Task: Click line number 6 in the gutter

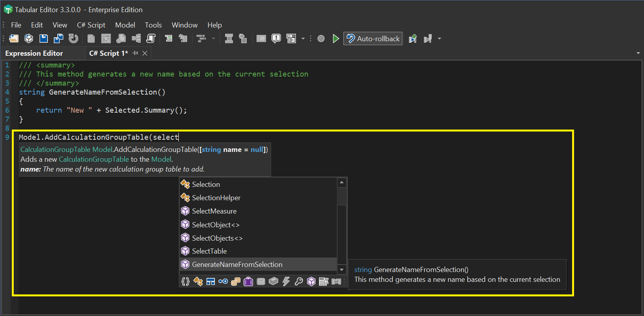Action: (x=7, y=110)
